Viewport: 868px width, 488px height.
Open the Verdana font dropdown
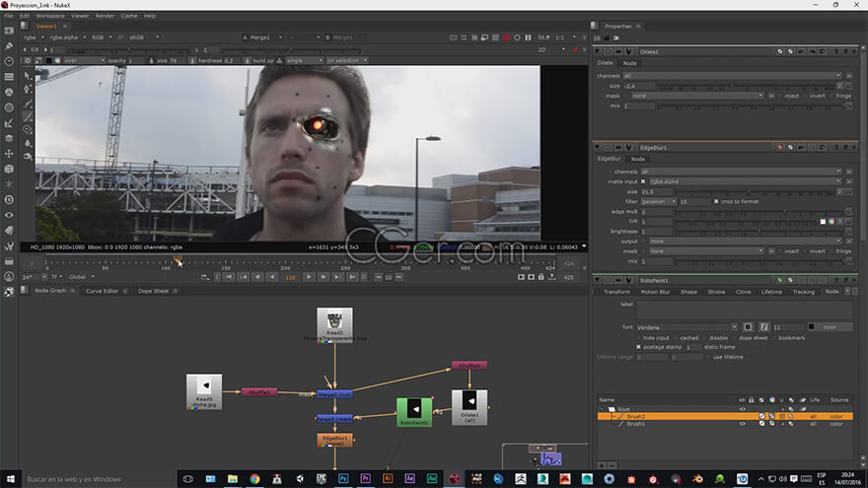pyautogui.click(x=687, y=327)
